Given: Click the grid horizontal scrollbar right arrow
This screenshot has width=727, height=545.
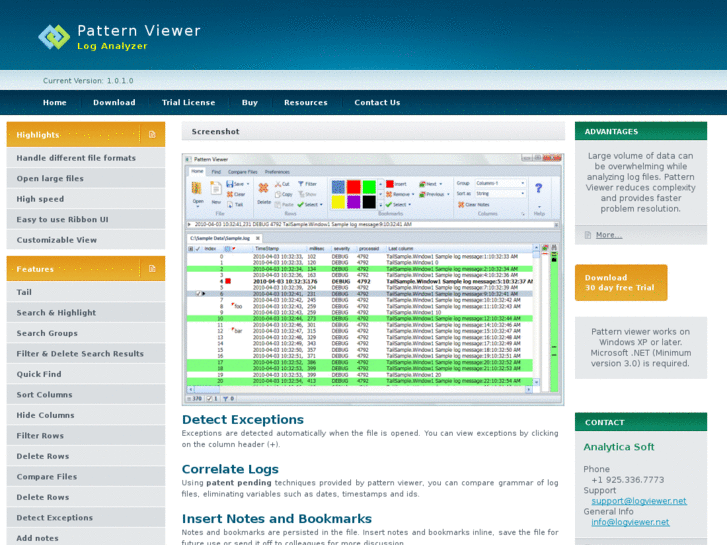Looking at the screenshot, I should [528, 390].
